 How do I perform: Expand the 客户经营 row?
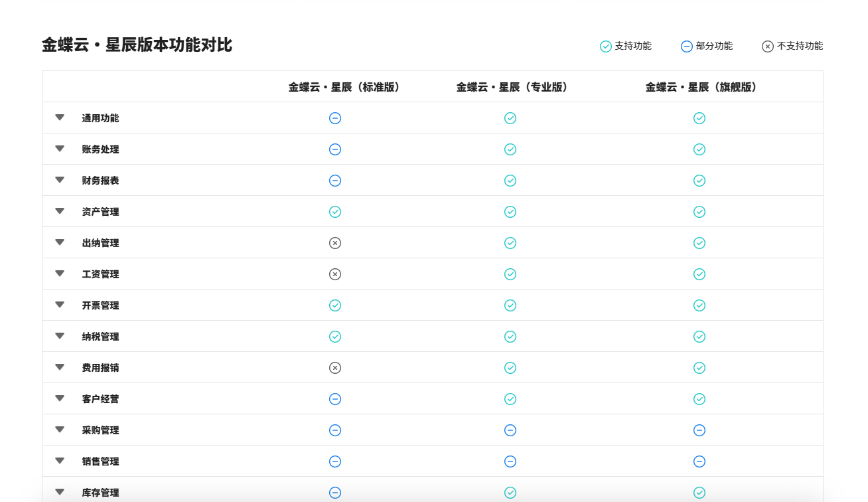[x=59, y=398]
